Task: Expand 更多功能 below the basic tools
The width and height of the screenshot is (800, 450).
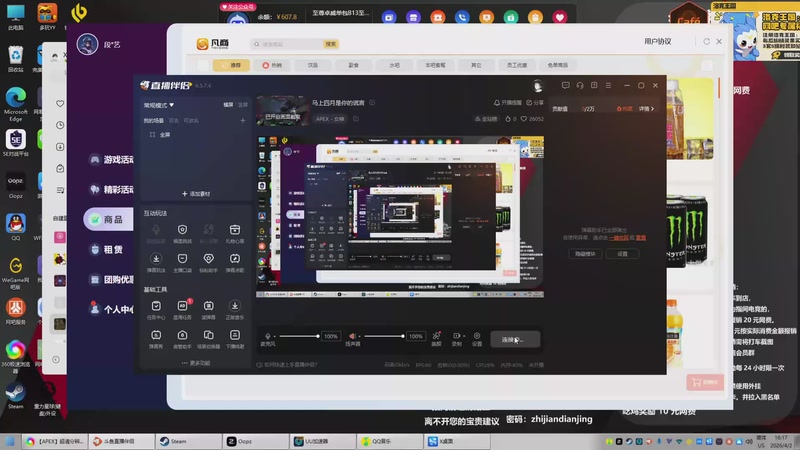Action: (x=196, y=363)
